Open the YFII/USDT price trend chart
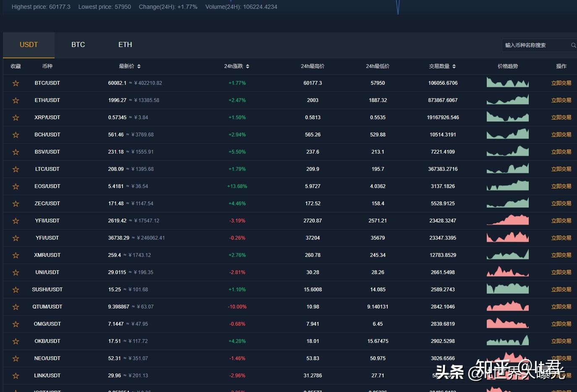The image size is (577, 392). click(x=508, y=220)
